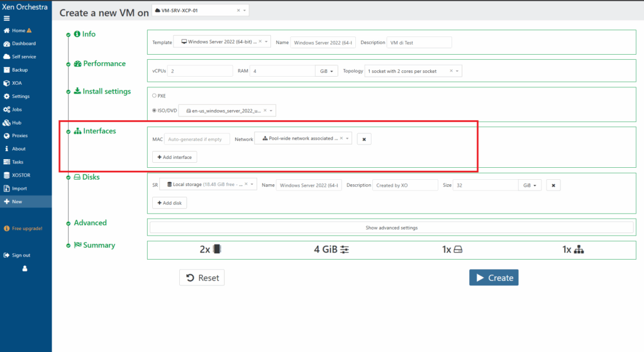Viewport: 644px width, 352px height.
Task: Select the ISO/DVD radio button
Action: 155,111
